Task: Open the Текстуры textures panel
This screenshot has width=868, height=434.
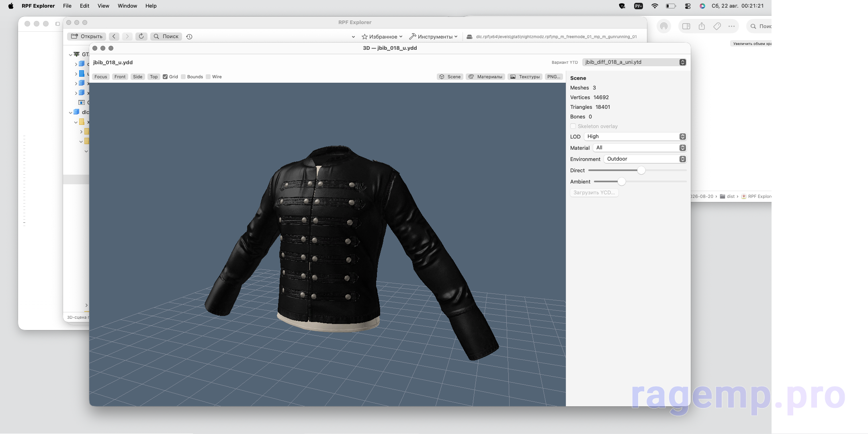Action: [525, 77]
